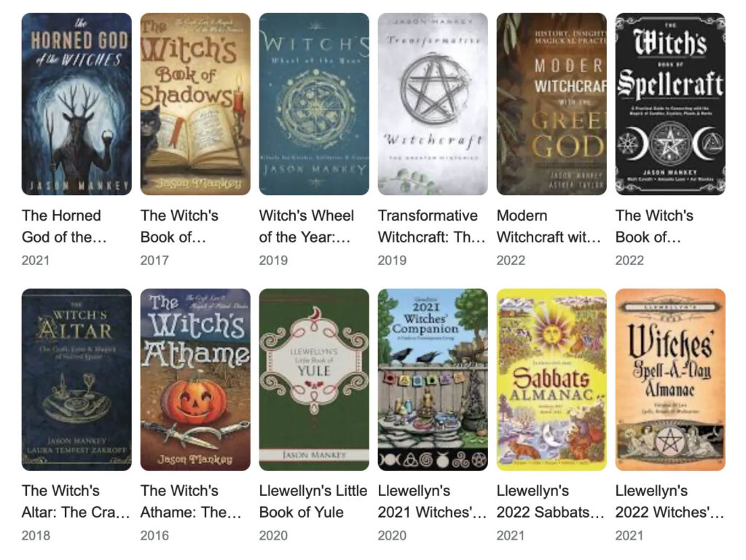Open Witch's Wheel of the Year cover
Viewport: 746px width, 560px height.
pyautogui.click(x=314, y=104)
